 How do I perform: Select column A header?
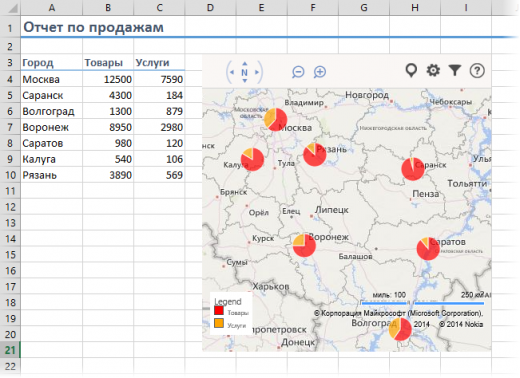(x=52, y=7)
